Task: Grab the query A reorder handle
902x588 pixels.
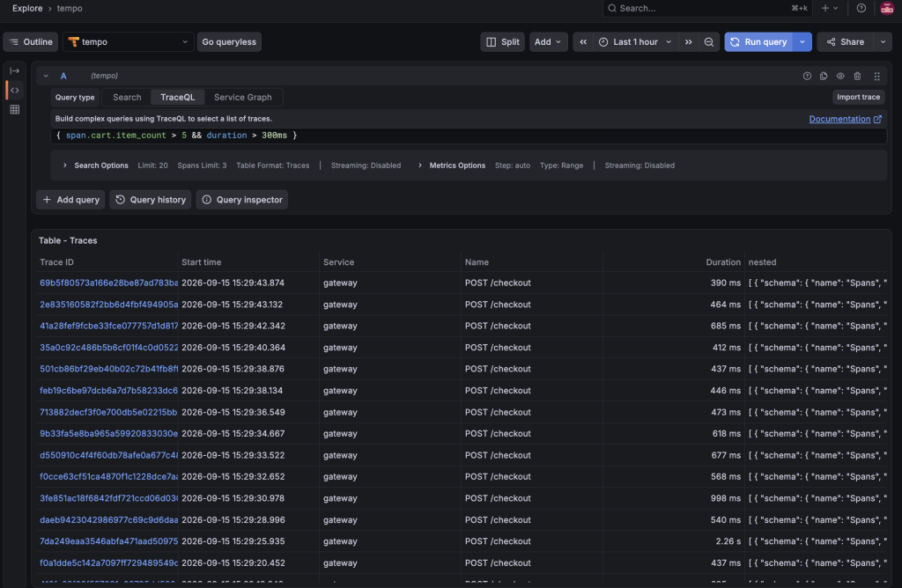Action: pos(876,76)
